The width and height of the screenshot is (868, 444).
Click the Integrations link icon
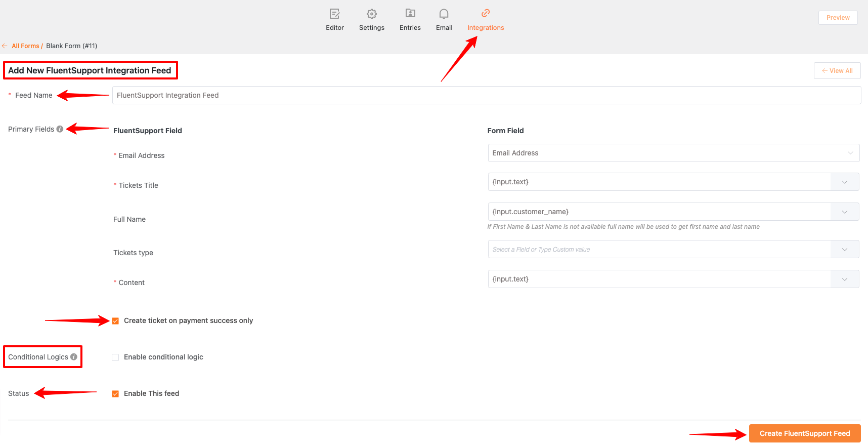coord(486,13)
